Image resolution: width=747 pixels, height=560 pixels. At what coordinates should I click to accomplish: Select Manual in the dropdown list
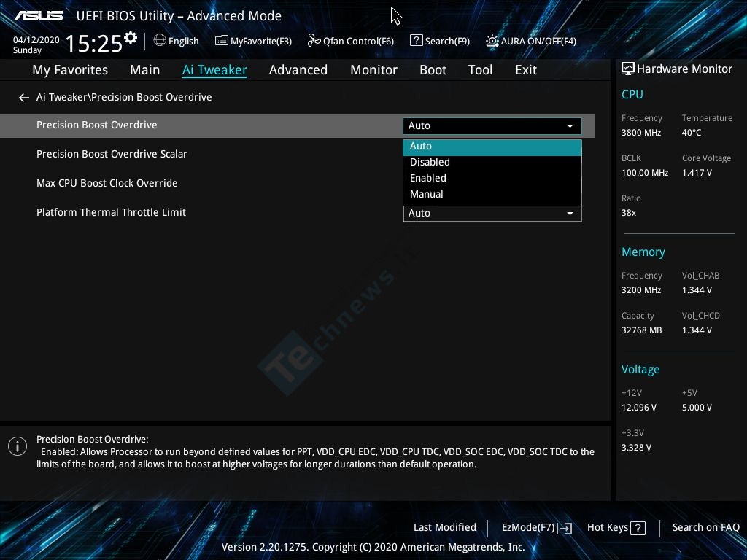pos(492,194)
